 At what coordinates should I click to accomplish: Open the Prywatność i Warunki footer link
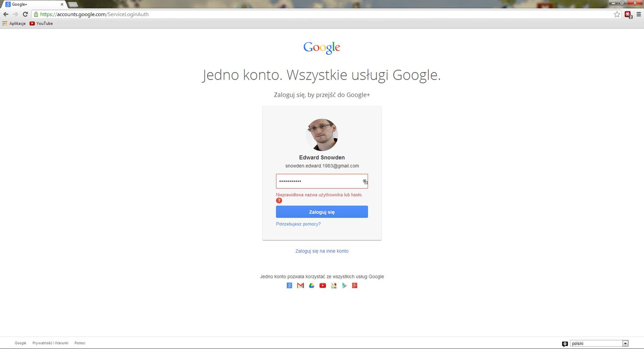click(x=50, y=343)
